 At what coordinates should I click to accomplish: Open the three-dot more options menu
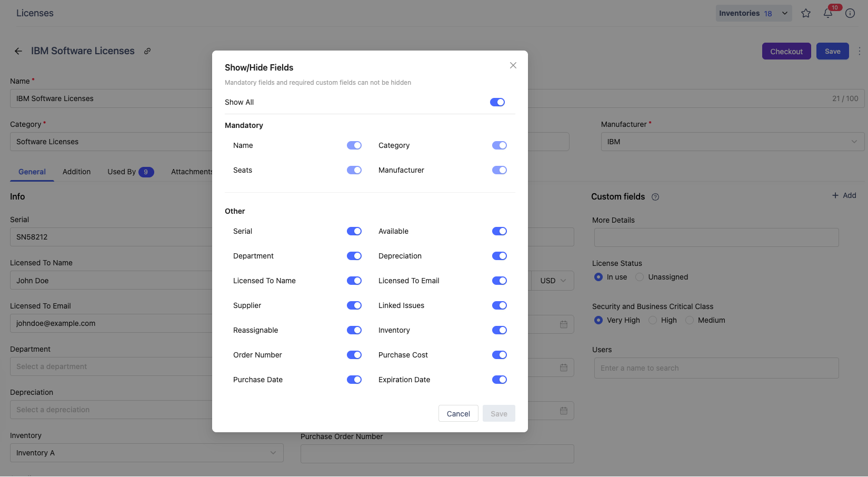[859, 51]
